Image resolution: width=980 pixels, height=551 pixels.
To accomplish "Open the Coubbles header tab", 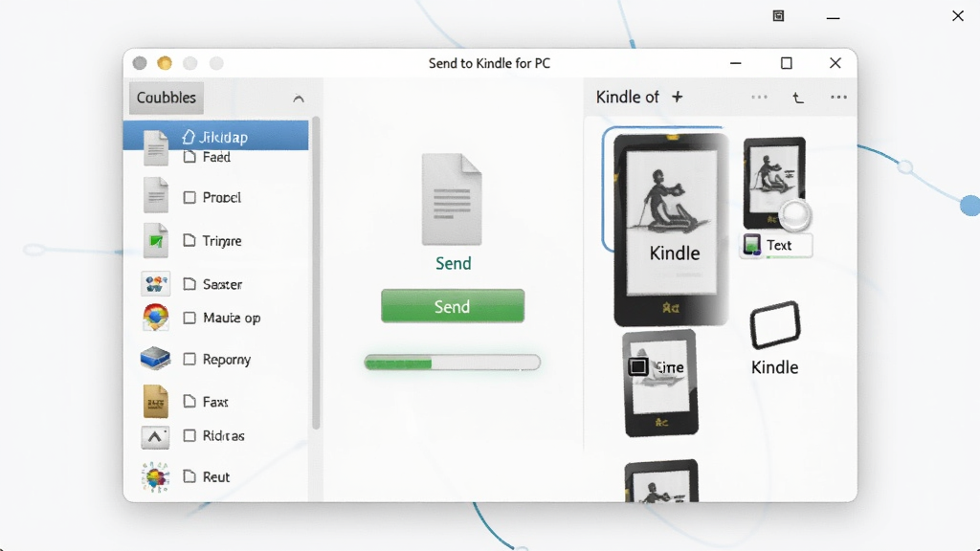I will tap(167, 98).
